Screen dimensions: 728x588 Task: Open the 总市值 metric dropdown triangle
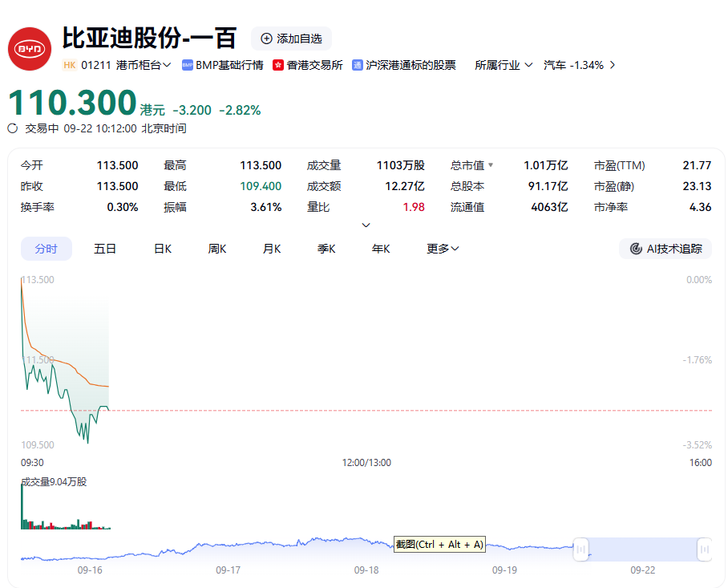coord(491,165)
